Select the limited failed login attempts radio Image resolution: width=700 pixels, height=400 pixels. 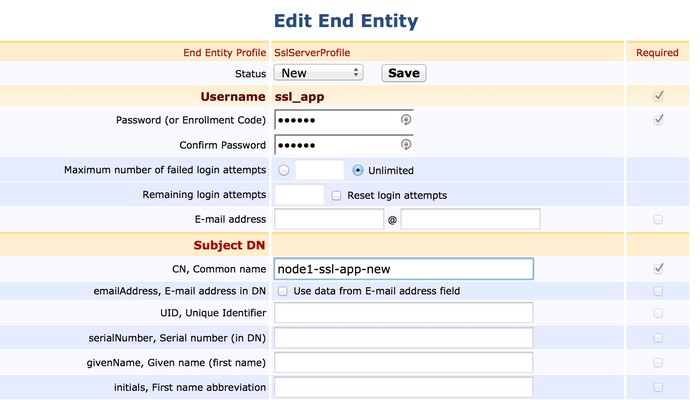coord(284,170)
